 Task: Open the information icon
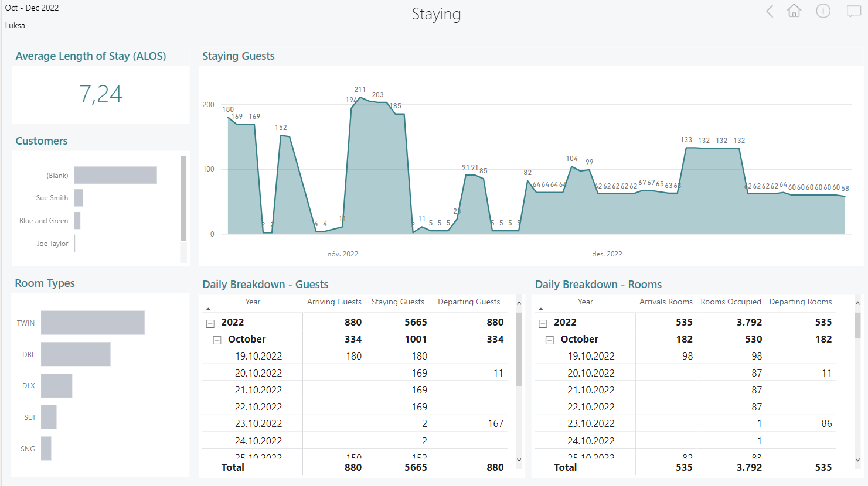823,11
